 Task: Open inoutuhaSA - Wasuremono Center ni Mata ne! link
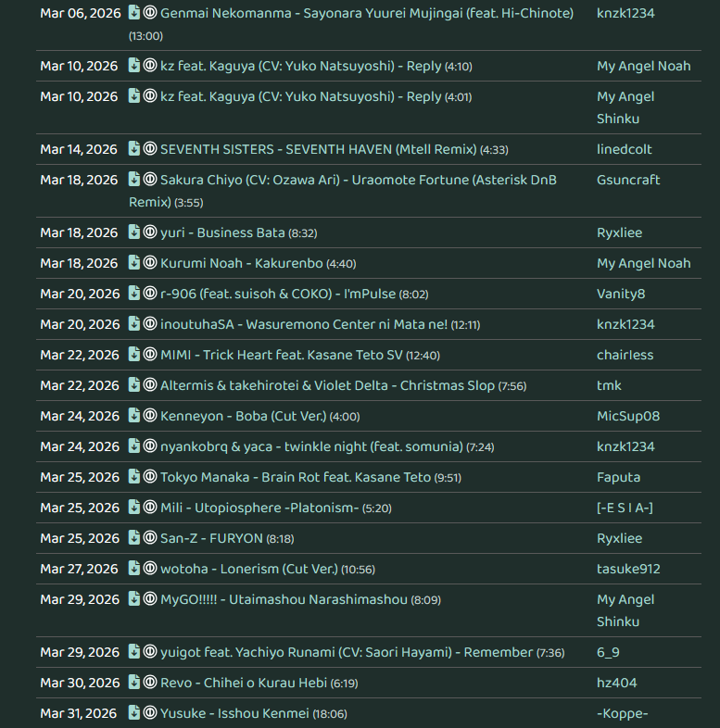304,324
